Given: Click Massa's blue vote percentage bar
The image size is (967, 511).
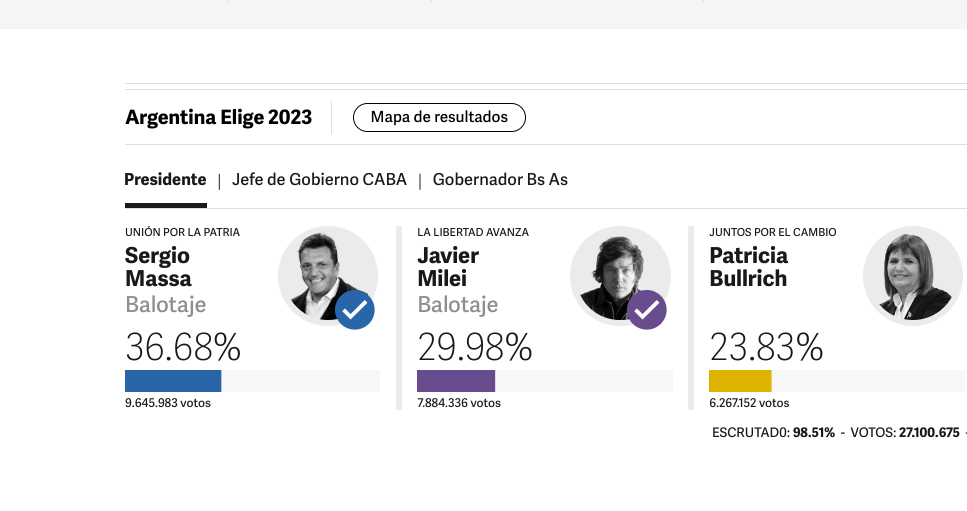Looking at the screenshot, I should 173,381.
